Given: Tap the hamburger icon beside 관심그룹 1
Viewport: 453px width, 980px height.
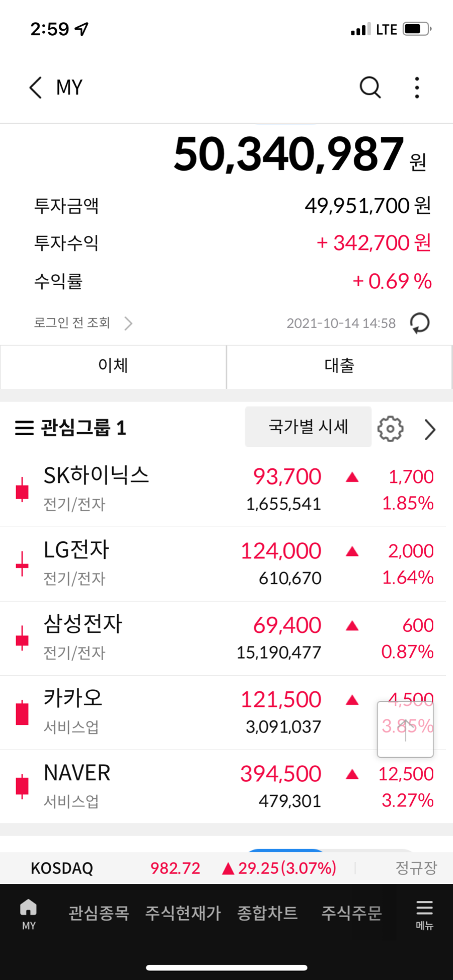Looking at the screenshot, I should coord(24,428).
